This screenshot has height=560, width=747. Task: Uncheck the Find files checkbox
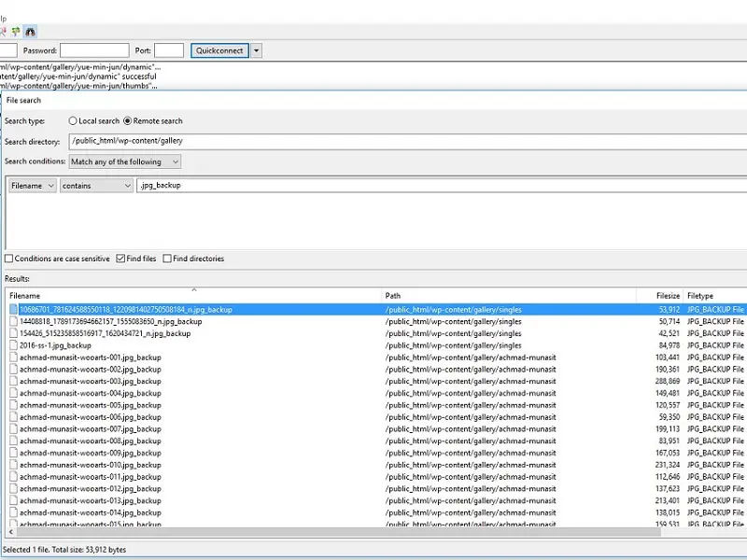pyautogui.click(x=119, y=259)
